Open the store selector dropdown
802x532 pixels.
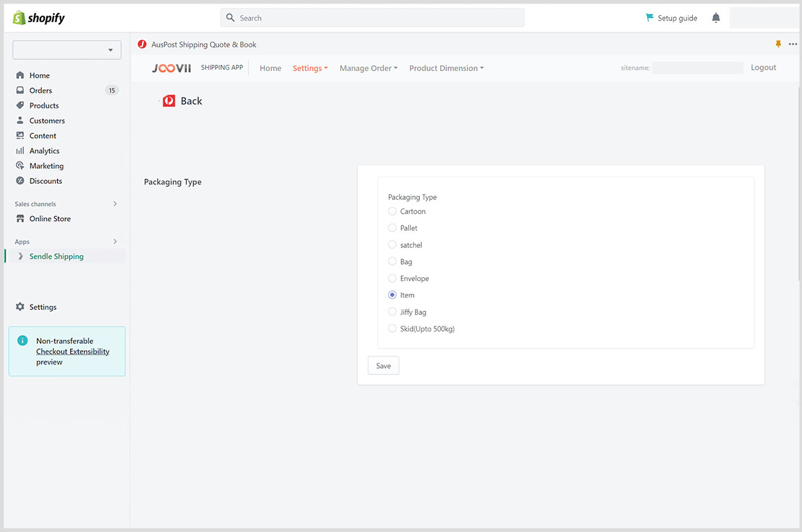tap(67, 50)
